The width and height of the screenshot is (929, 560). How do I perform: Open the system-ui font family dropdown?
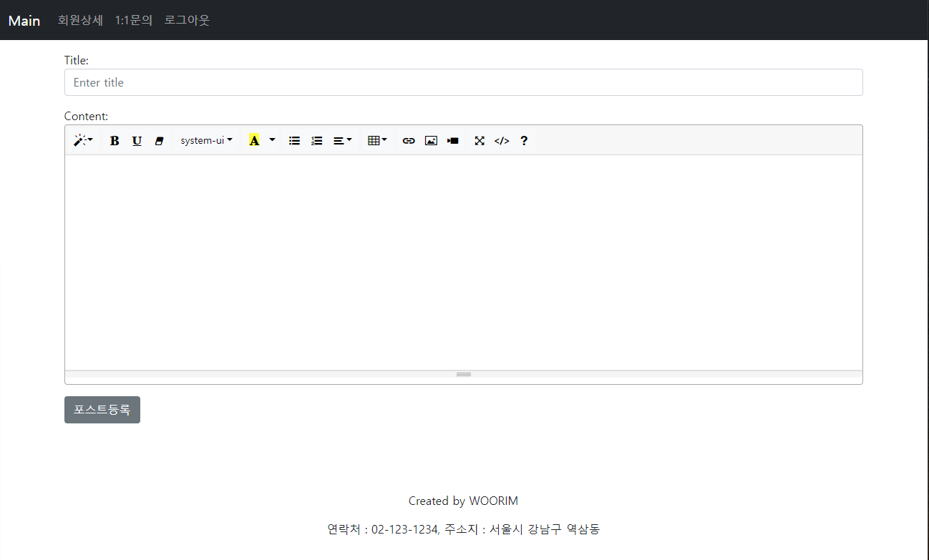(206, 140)
